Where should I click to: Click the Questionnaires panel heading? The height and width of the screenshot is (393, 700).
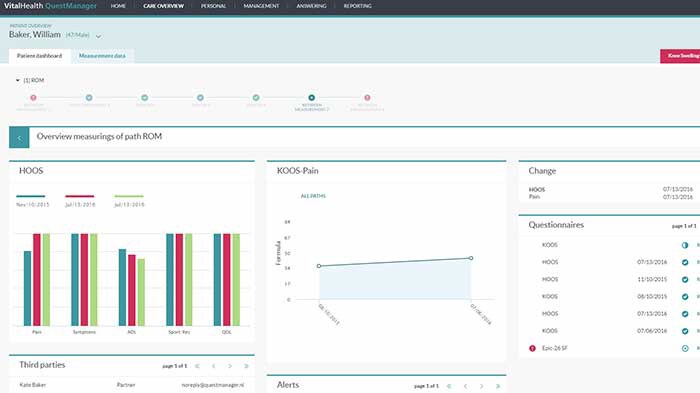click(x=556, y=225)
